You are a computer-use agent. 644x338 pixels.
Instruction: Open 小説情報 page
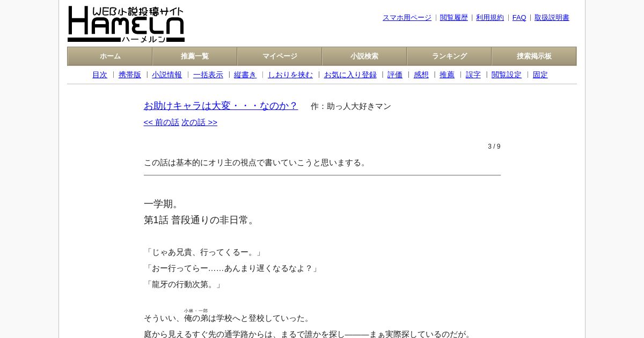pyautogui.click(x=167, y=75)
